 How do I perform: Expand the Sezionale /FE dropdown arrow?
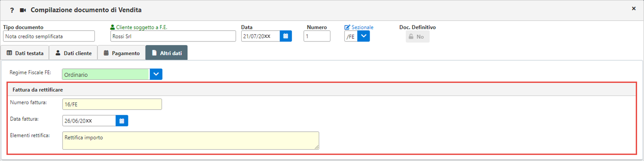364,36
